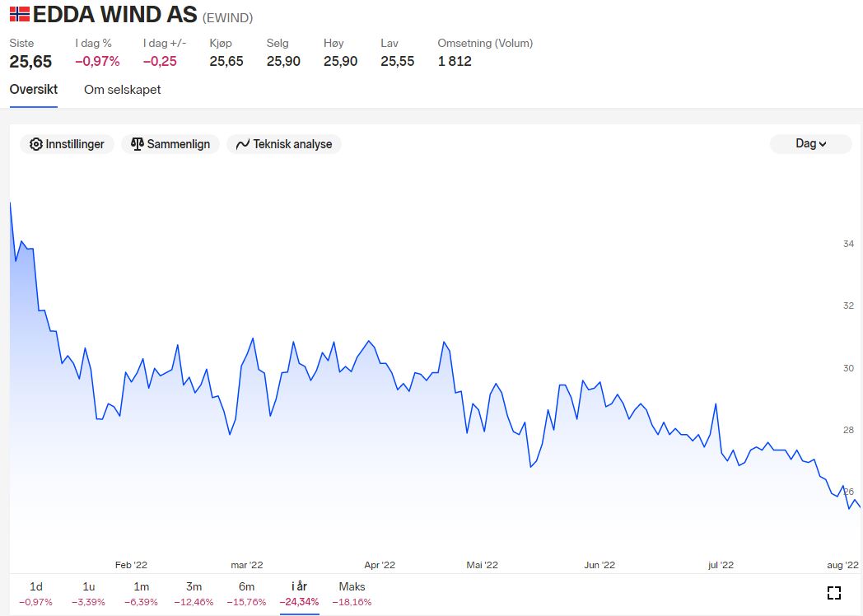
Task: Switch to Om selskapet tab
Action: pos(122,90)
